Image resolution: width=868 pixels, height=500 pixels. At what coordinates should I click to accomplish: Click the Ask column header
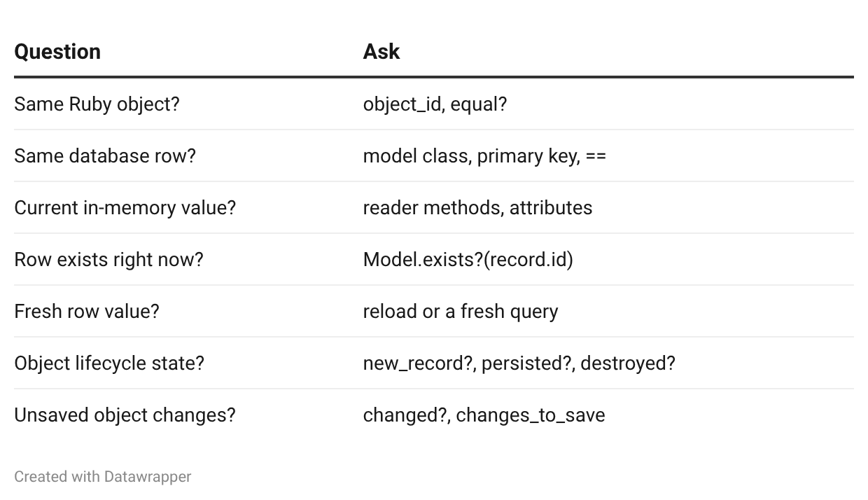381,52
